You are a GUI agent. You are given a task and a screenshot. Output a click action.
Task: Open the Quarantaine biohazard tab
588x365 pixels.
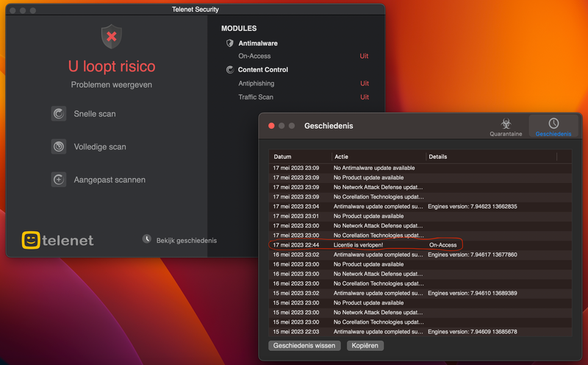click(x=506, y=127)
